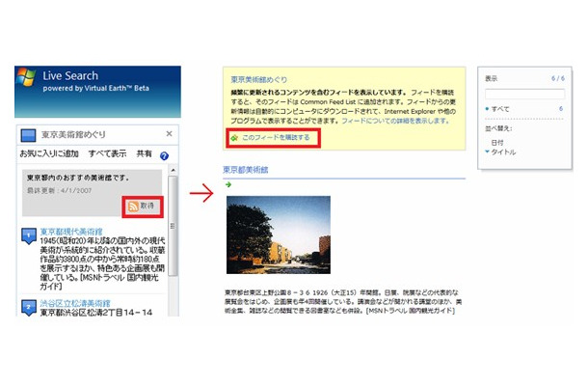Click the blue collection icon beside 東京美術館めぐり
Viewport: 588px width, 386px height.
click(29, 135)
